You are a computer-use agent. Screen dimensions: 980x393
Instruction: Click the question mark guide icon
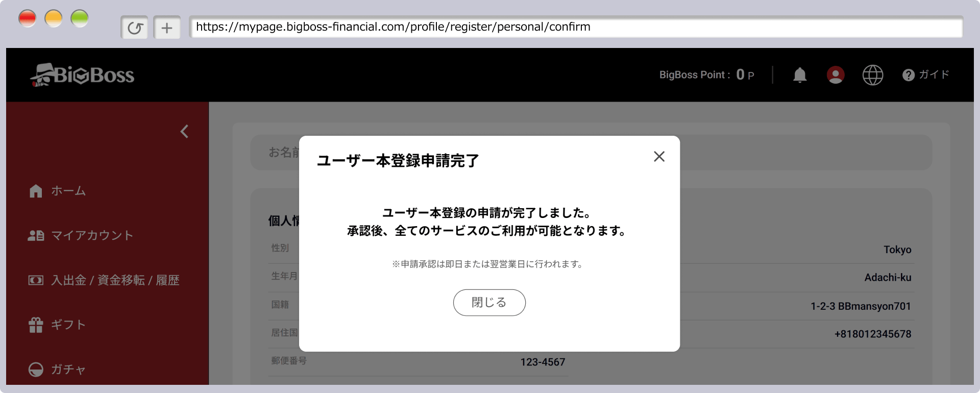[x=908, y=75]
